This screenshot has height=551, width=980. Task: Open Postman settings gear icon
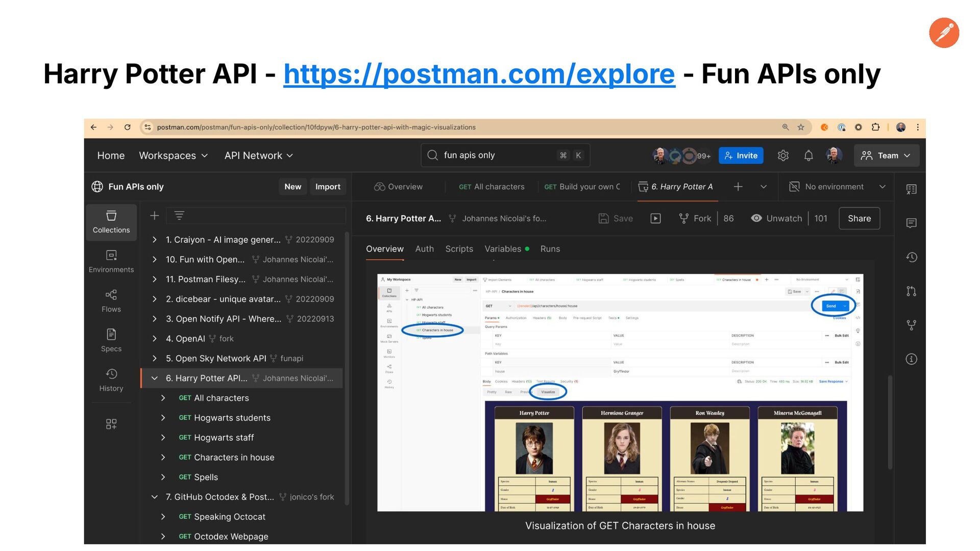pyautogui.click(x=783, y=156)
